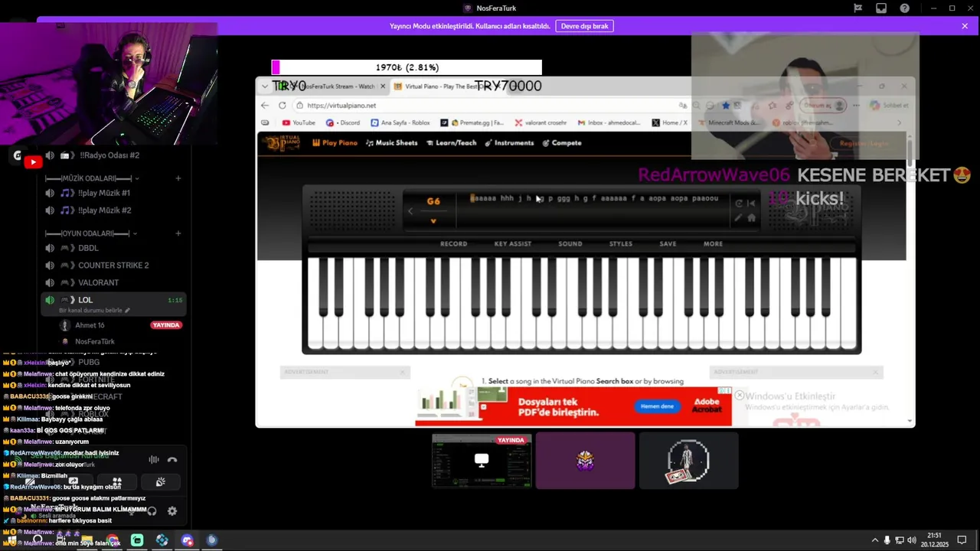Open the Premate.gg bookmark
The height and width of the screenshot is (551, 980).
pyautogui.click(x=472, y=122)
